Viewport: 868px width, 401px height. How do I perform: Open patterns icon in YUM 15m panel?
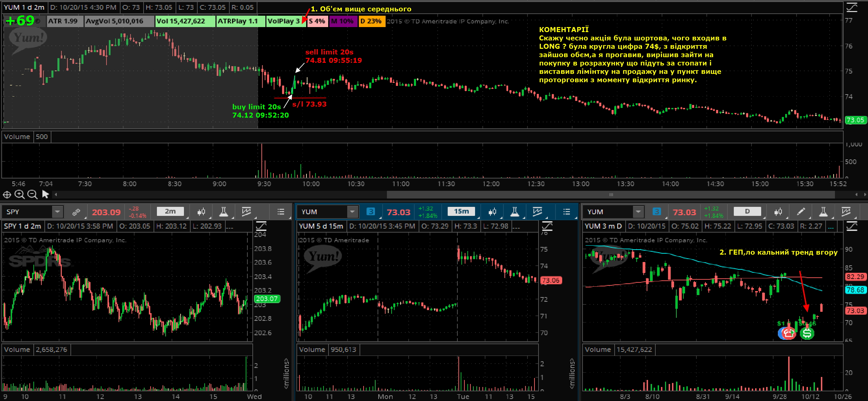point(537,212)
